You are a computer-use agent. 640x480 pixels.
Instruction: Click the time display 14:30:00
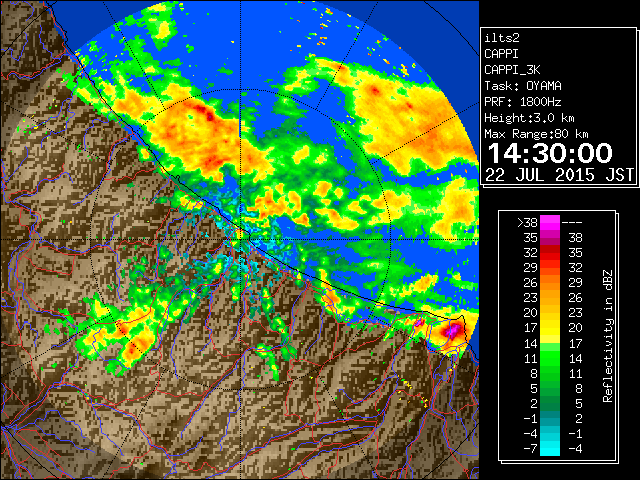pyautogui.click(x=550, y=153)
